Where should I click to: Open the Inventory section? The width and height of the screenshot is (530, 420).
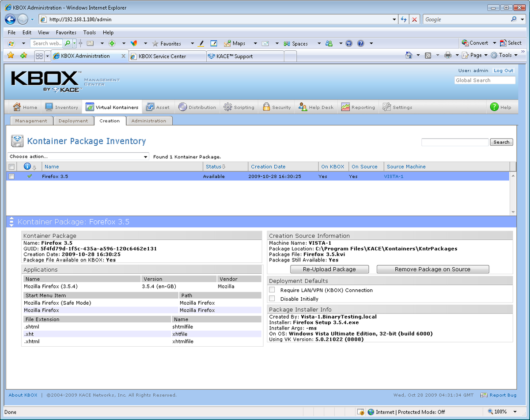coord(62,106)
